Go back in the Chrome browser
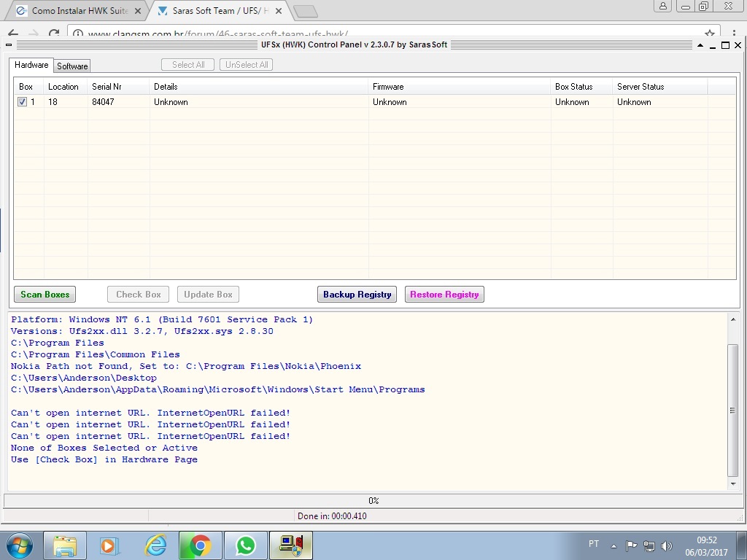This screenshot has height=560, width=747. [13, 34]
